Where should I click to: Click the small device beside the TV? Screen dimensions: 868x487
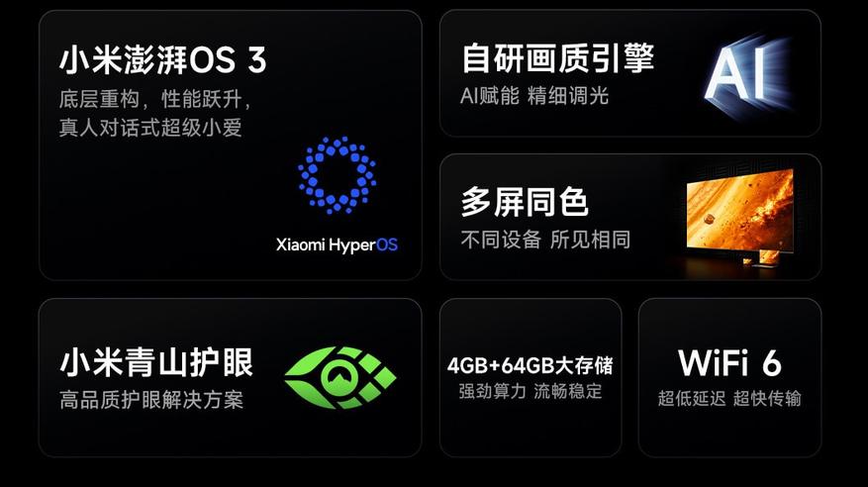(x=768, y=259)
